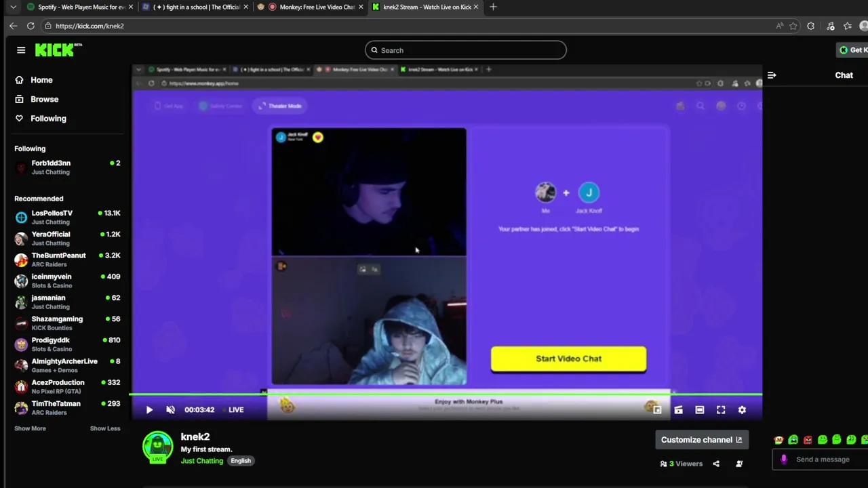Viewport: 868px width, 488px height.
Task: Open Prodigyddk recommended channel
Action: [x=67, y=344]
